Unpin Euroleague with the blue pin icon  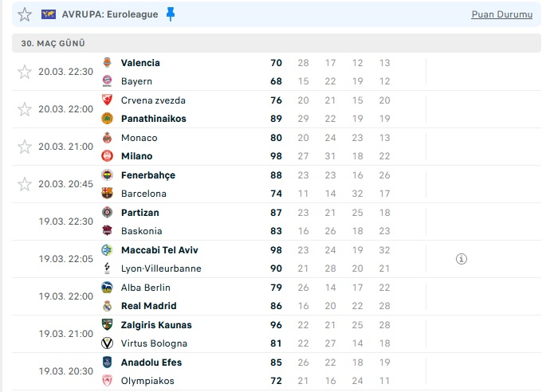pyautogui.click(x=171, y=14)
